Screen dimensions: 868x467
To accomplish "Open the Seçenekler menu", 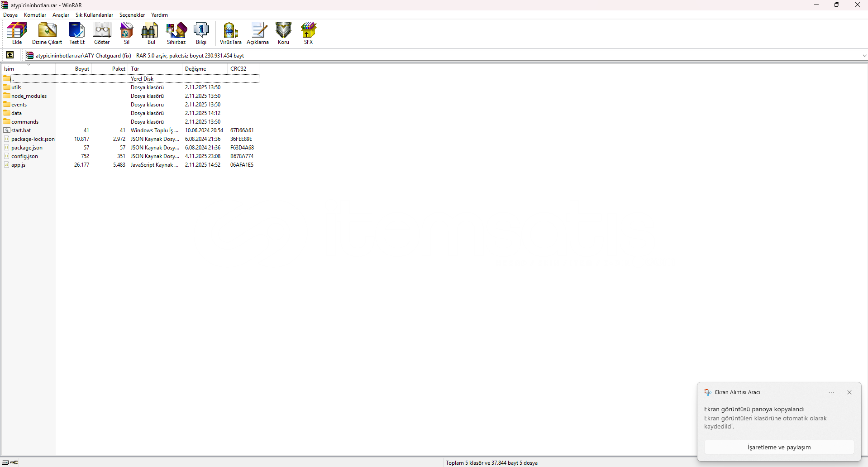I will (132, 15).
